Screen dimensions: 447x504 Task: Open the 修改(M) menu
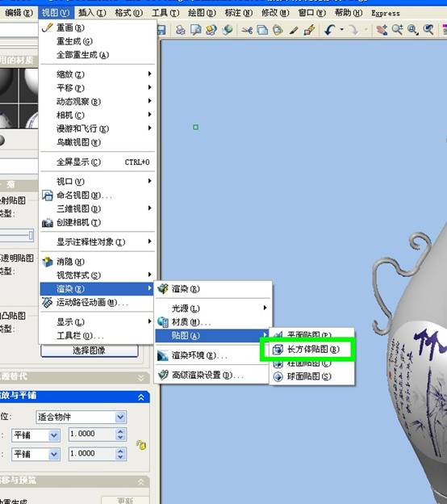coord(275,13)
